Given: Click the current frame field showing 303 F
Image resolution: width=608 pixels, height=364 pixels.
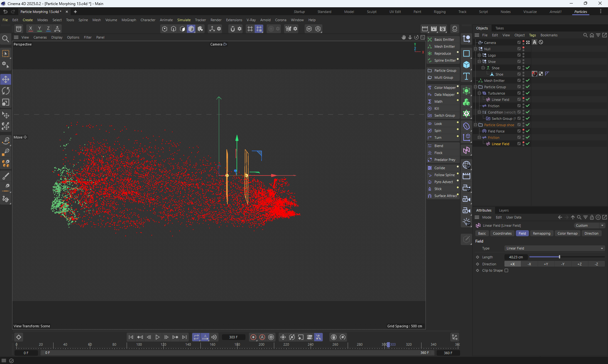Looking at the screenshot, I should click(233, 337).
